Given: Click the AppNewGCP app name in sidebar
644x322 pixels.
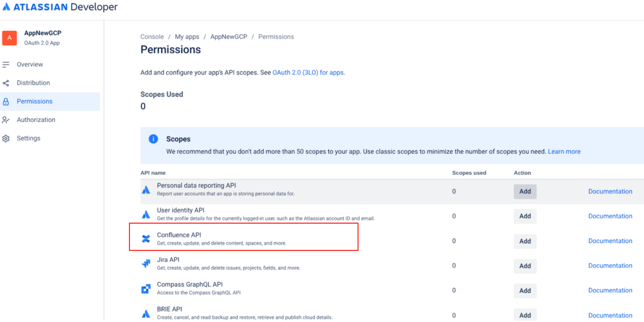Looking at the screenshot, I should pos(43,33).
